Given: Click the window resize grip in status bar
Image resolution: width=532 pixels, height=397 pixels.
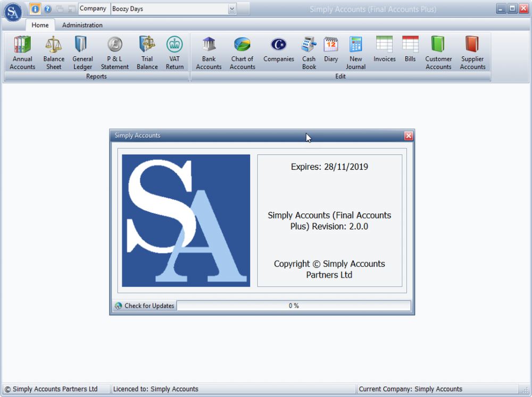Looking at the screenshot, I should coord(526,390).
